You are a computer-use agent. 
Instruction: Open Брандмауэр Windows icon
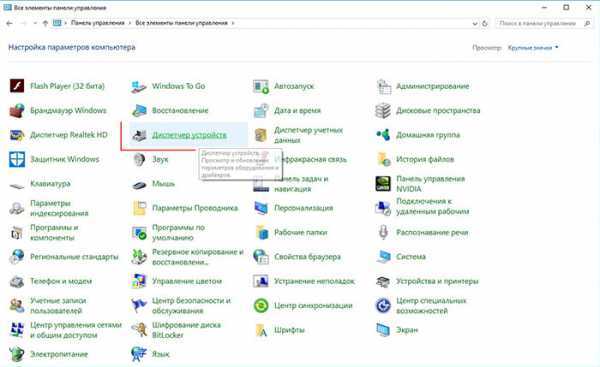[17, 111]
